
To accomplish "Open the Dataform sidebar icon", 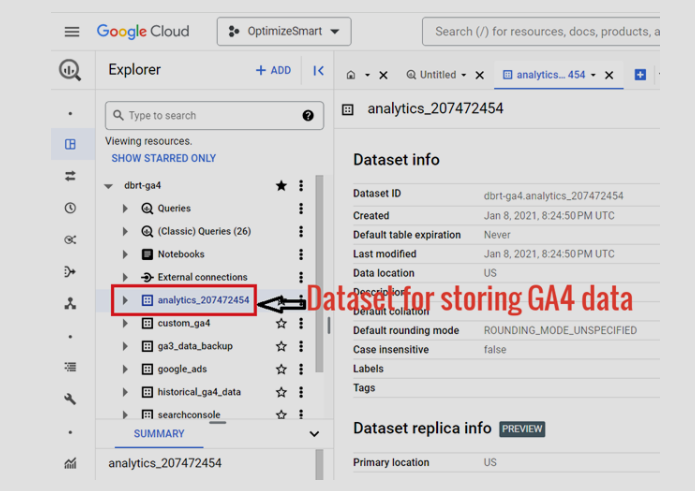I will [70, 272].
